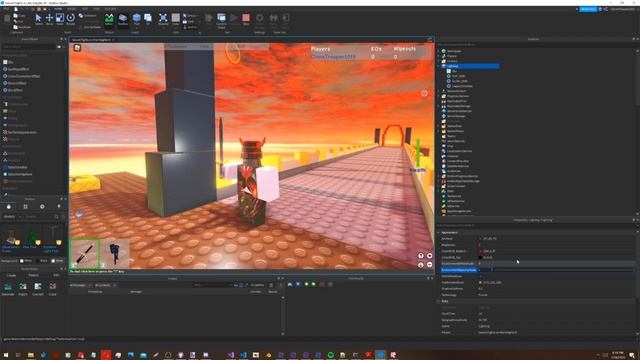Select Sky under Lighting in Explorer
Screen dimensions: 640x360
(x=454, y=71)
